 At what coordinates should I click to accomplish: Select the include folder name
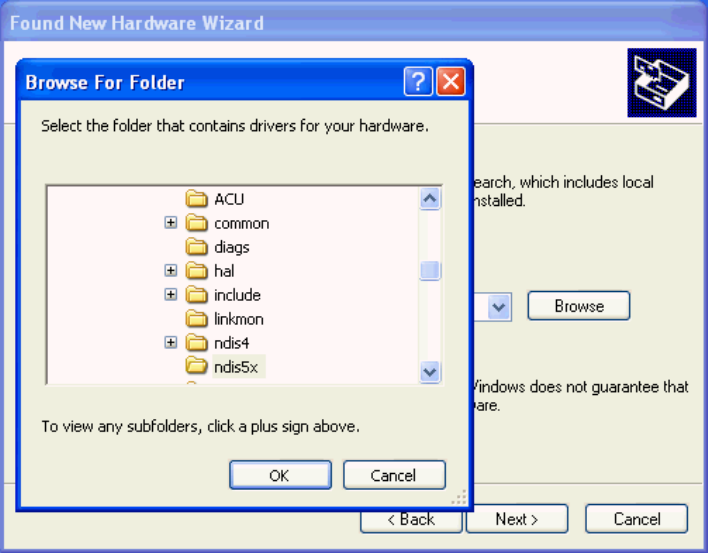pos(237,295)
